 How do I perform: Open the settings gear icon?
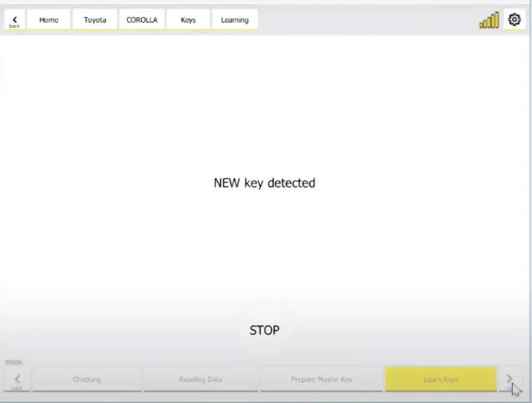coord(514,20)
